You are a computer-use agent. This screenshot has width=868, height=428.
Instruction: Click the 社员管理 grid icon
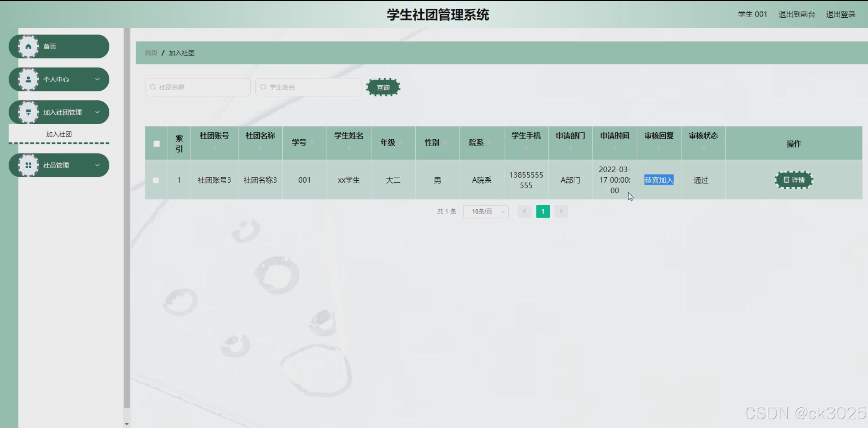(28, 165)
